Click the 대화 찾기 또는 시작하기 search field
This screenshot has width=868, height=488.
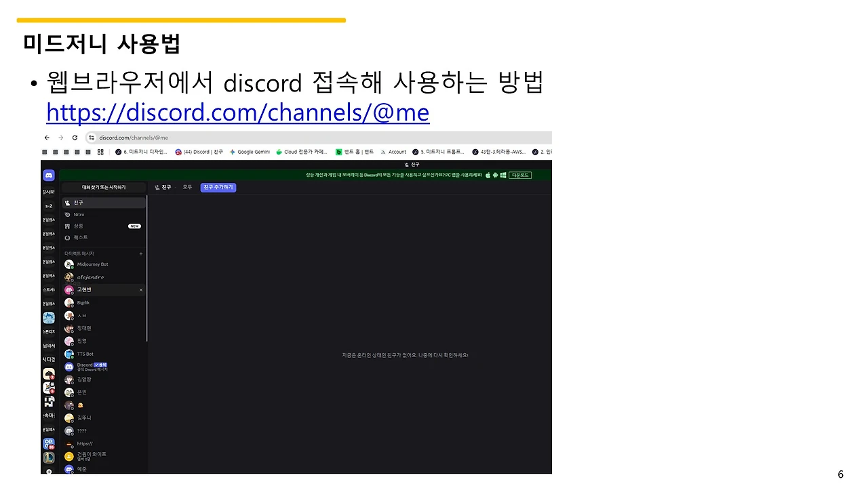click(104, 187)
